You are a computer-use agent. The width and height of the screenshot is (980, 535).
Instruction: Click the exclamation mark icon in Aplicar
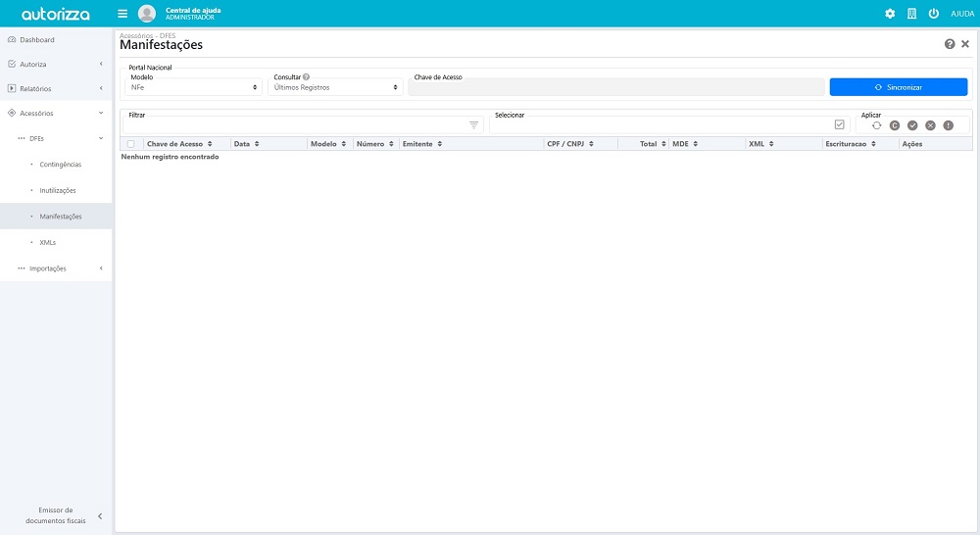(948, 125)
